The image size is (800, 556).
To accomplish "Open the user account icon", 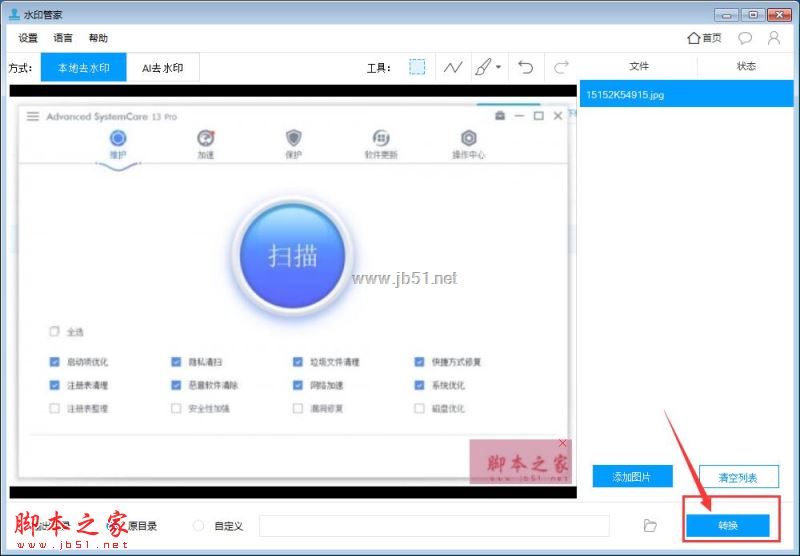I will coord(774,38).
